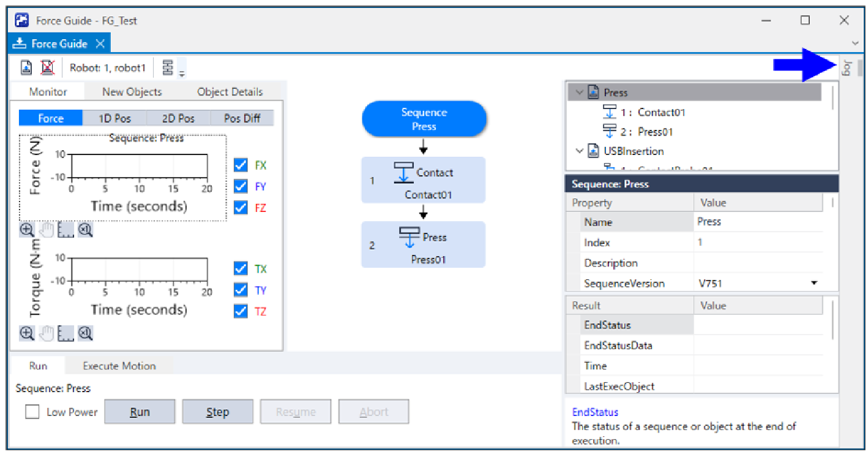Screen dimensions: 868x454
Task: Switch to the New Objects tab
Action: click(132, 92)
